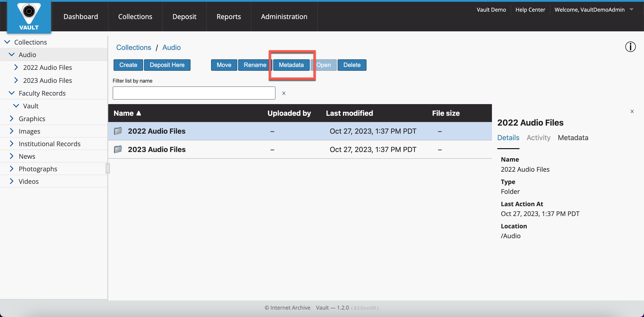The height and width of the screenshot is (317, 644).
Task: Clear the filter with the x icon
Action: coord(284,93)
